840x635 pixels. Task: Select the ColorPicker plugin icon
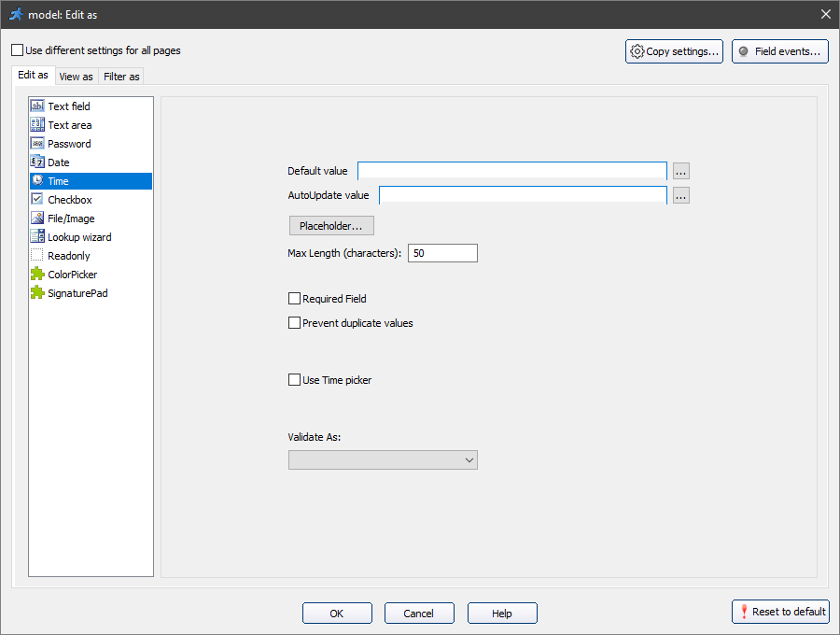pyautogui.click(x=37, y=275)
